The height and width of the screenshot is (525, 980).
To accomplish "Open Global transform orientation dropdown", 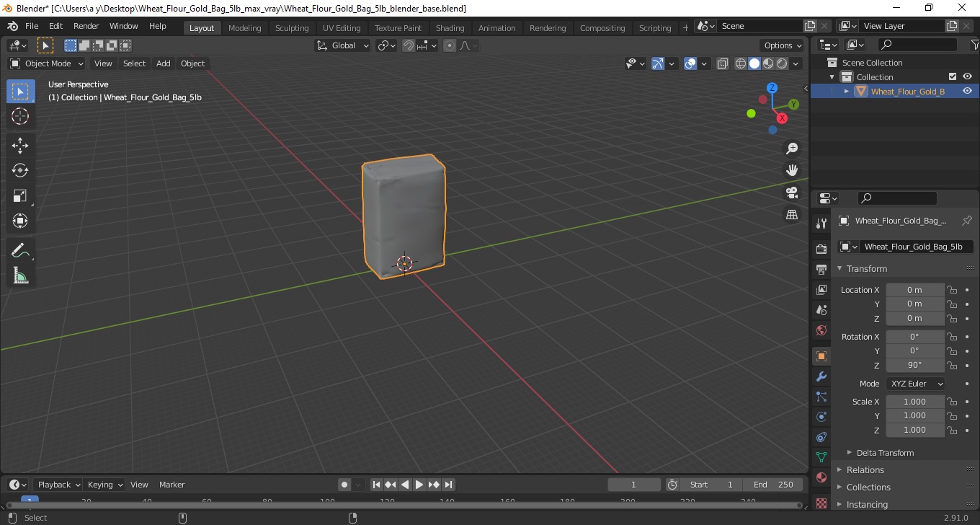I will (x=343, y=45).
